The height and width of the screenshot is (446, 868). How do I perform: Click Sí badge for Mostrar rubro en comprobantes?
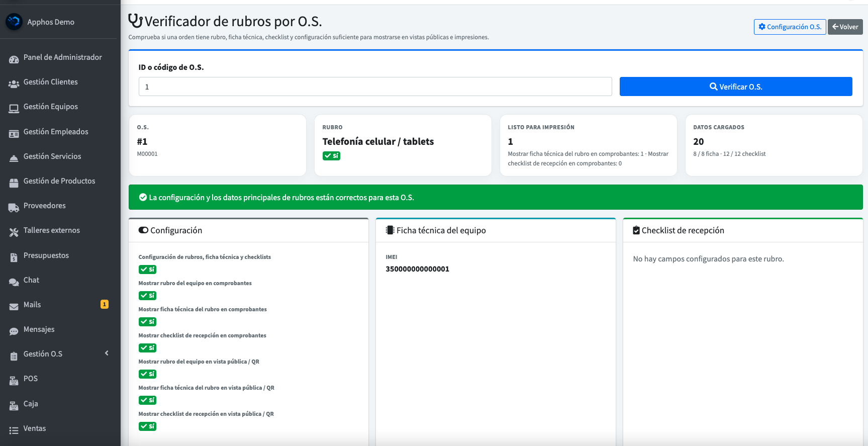[x=148, y=296]
